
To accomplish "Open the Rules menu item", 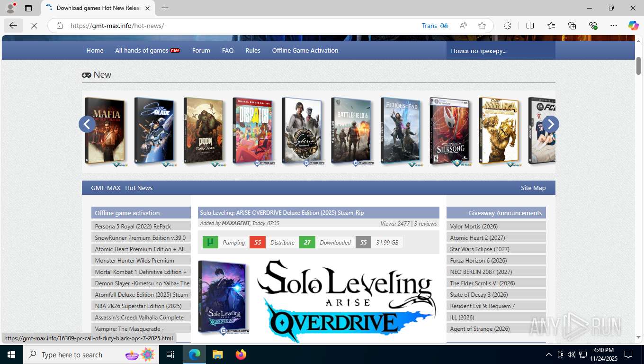I will tap(253, 50).
